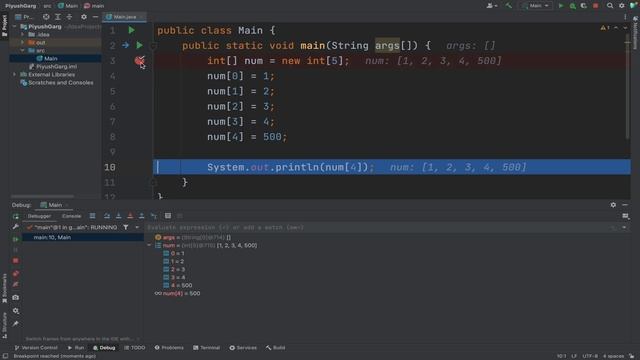
Task: Collapse the PiyushGarg project root node
Action: 15,27
